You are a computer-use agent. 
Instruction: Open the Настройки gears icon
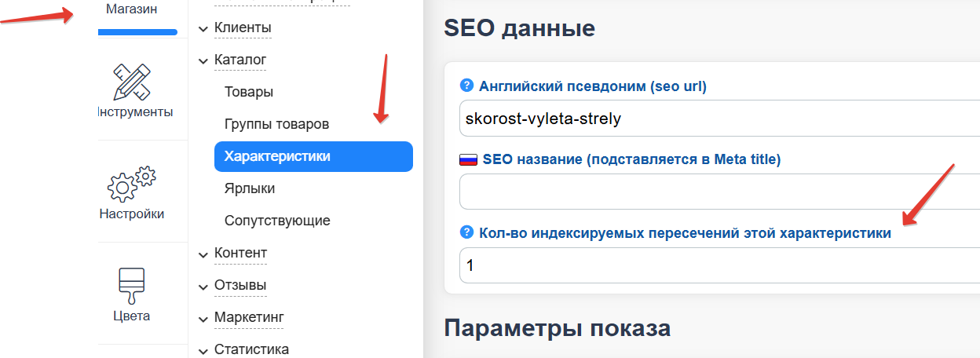133,184
